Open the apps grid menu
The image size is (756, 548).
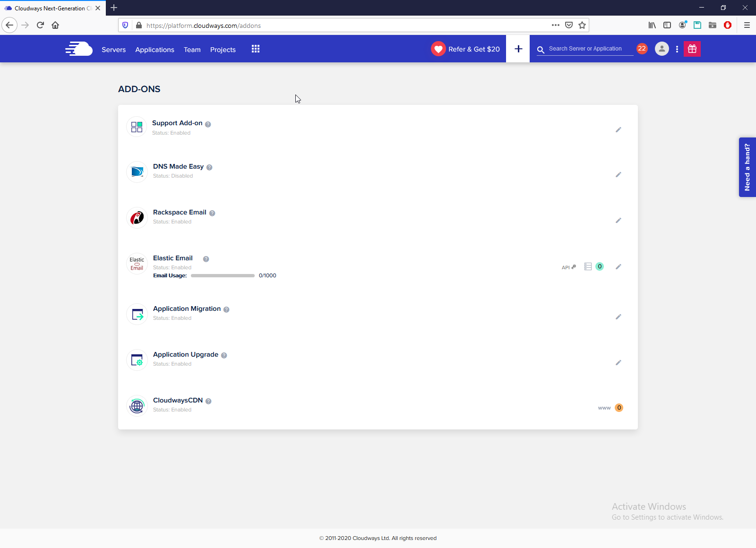point(256,49)
